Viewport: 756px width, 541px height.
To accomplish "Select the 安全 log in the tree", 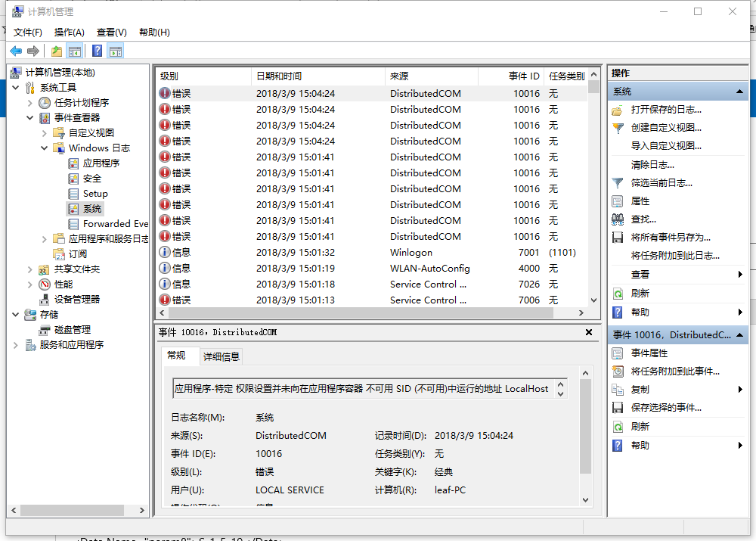I will click(90, 179).
